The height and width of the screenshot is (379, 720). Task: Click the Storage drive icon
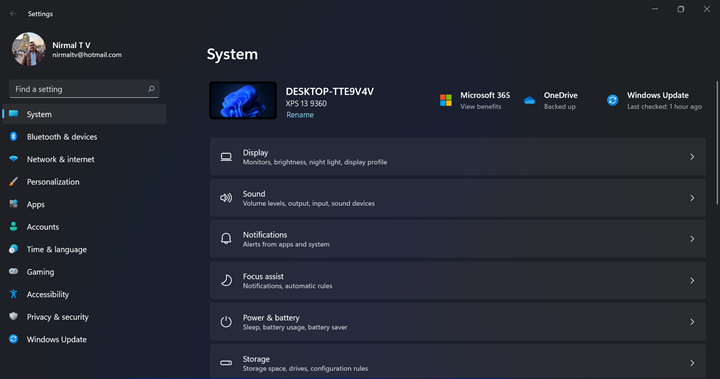click(x=226, y=363)
